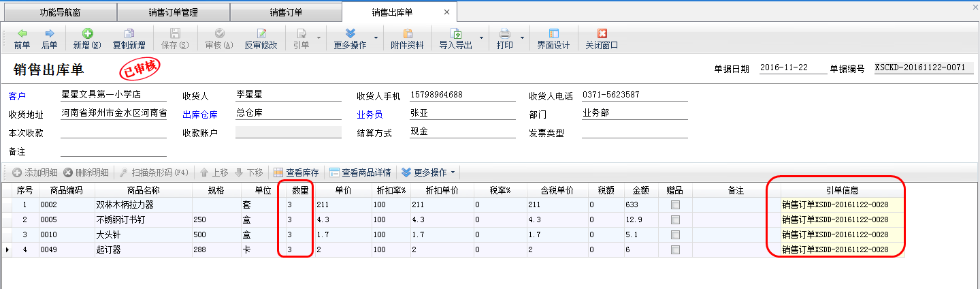Toggle 赠品 checkbox for 不锈钢订书钉 row
Viewport: 980px width, 289px height.
click(x=675, y=219)
